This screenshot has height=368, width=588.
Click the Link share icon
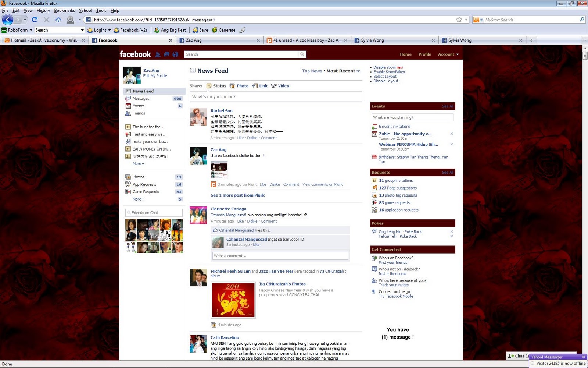point(255,86)
